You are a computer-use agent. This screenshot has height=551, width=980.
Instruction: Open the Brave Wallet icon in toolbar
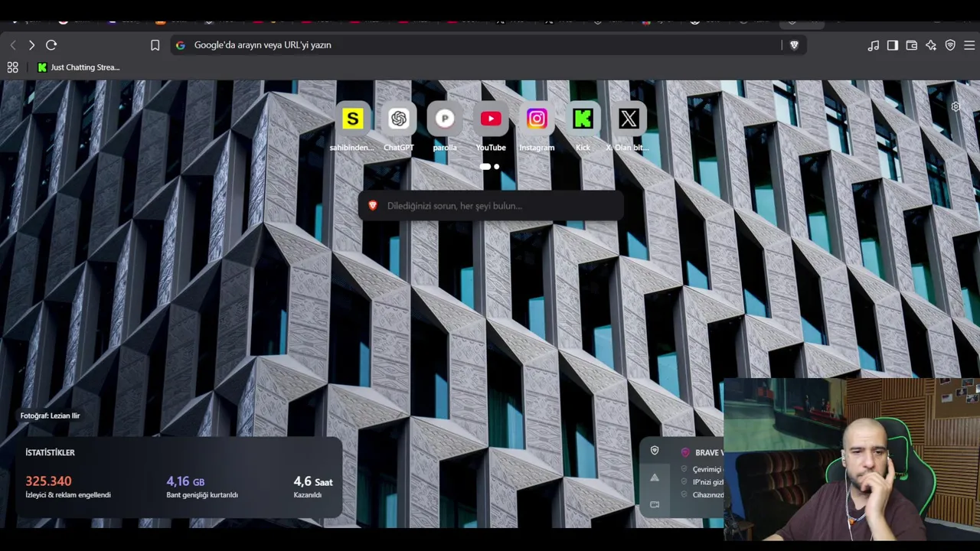[912, 45]
